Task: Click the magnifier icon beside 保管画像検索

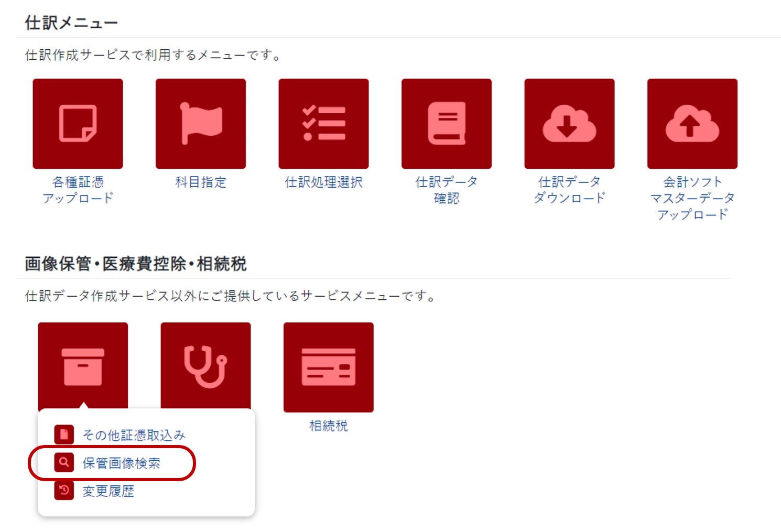Action: [x=64, y=462]
